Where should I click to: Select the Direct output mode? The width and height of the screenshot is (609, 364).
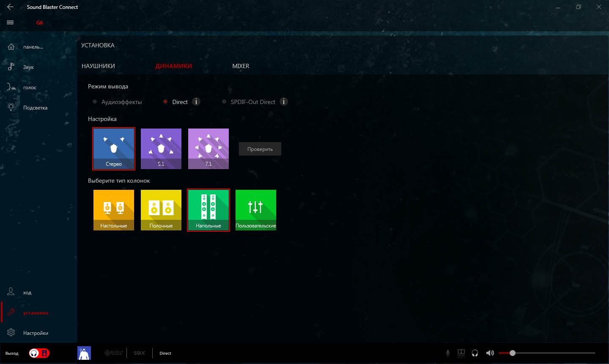coord(166,102)
